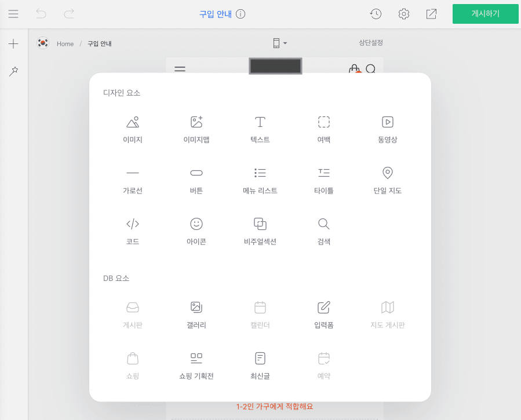521x420 pixels.
Task: Insert the 아이콘 smiley element
Action: (196, 231)
